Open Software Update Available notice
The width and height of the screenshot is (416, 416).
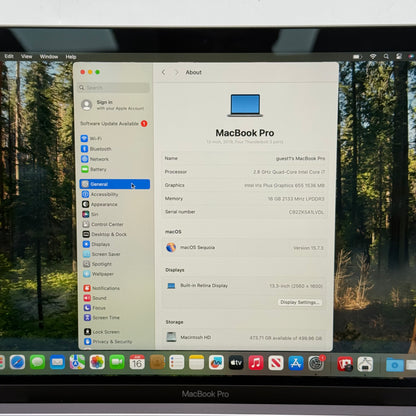tap(114, 124)
